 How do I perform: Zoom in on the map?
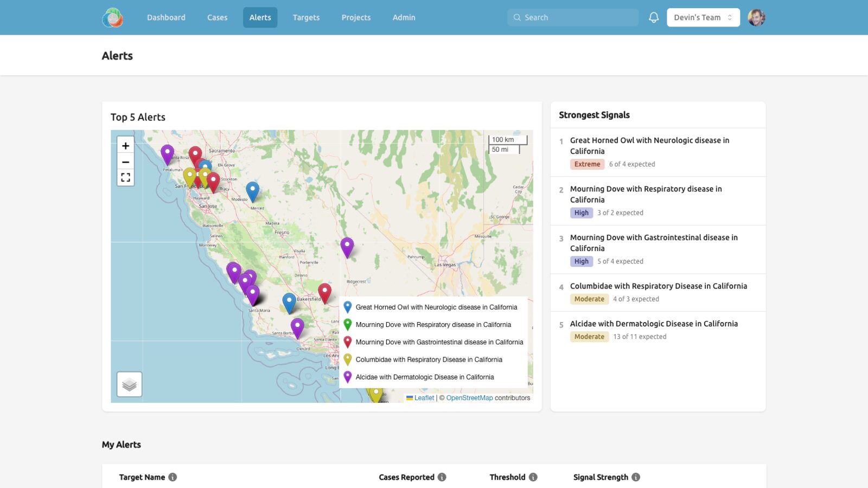(125, 145)
